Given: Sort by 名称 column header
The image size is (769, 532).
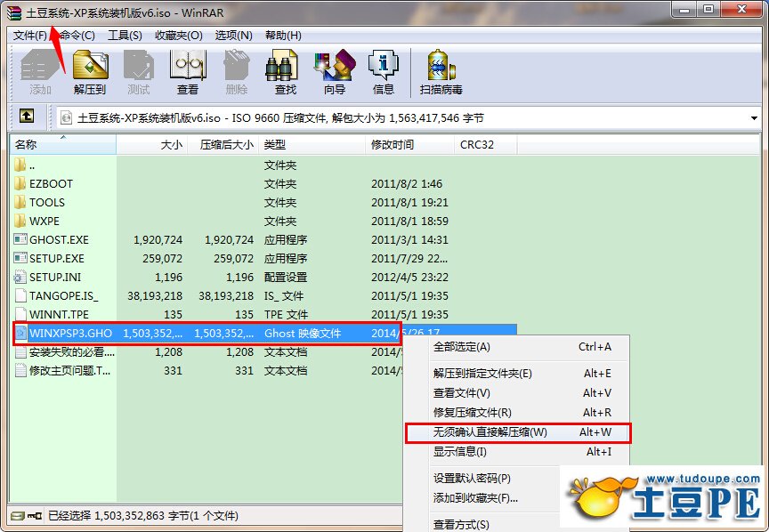Looking at the screenshot, I should [63, 145].
